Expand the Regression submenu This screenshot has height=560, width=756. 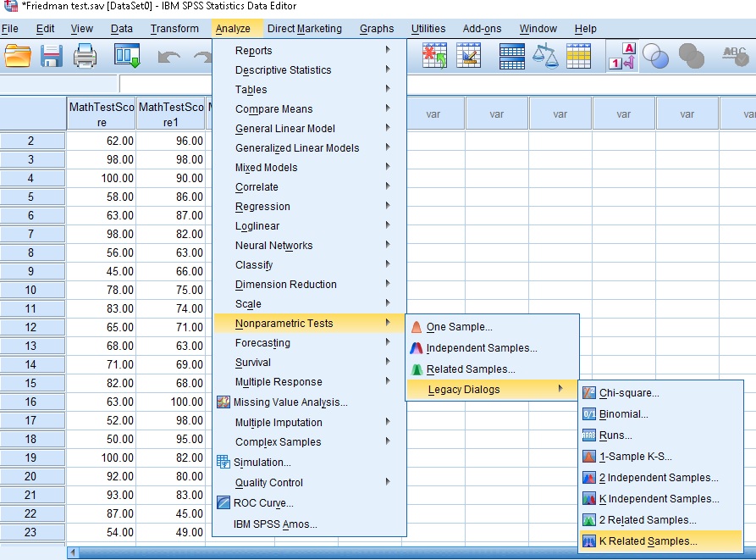pyautogui.click(x=262, y=207)
